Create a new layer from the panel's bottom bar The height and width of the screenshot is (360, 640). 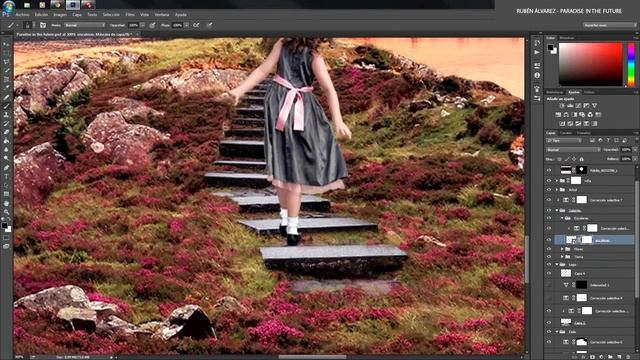pos(620,357)
